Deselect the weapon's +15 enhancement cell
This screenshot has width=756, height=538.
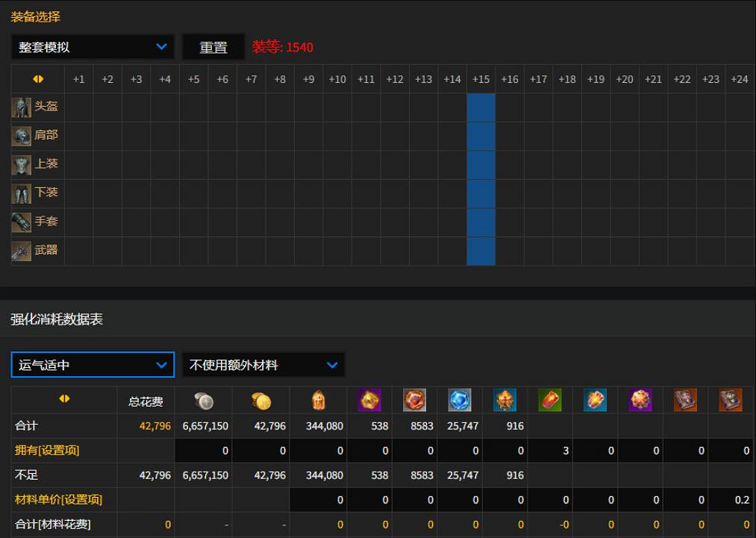[x=481, y=251]
